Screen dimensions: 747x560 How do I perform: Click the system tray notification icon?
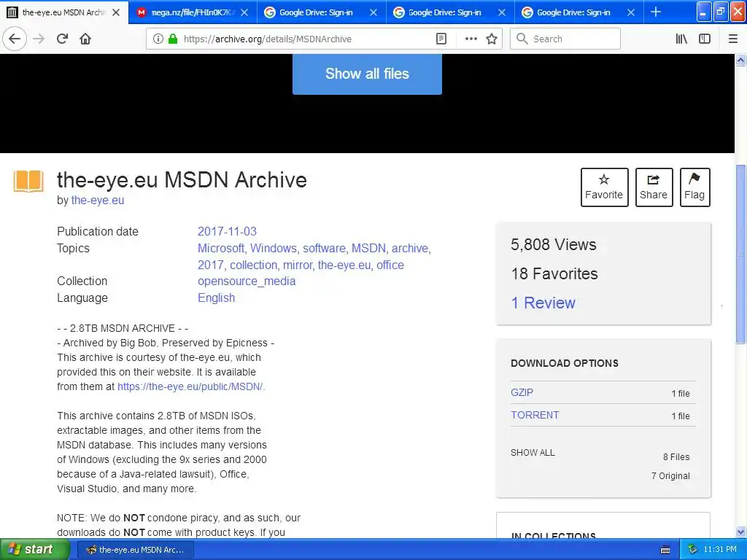pos(692,550)
